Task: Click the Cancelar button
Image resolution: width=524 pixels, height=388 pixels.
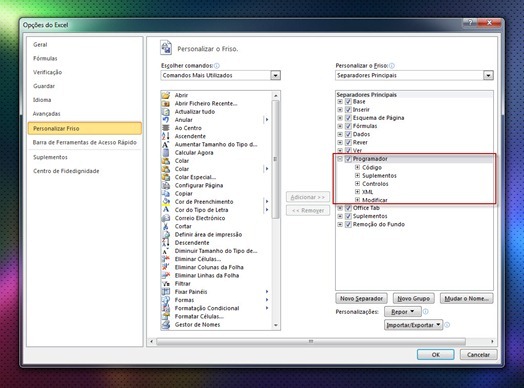Action: [x=478, y=355]
